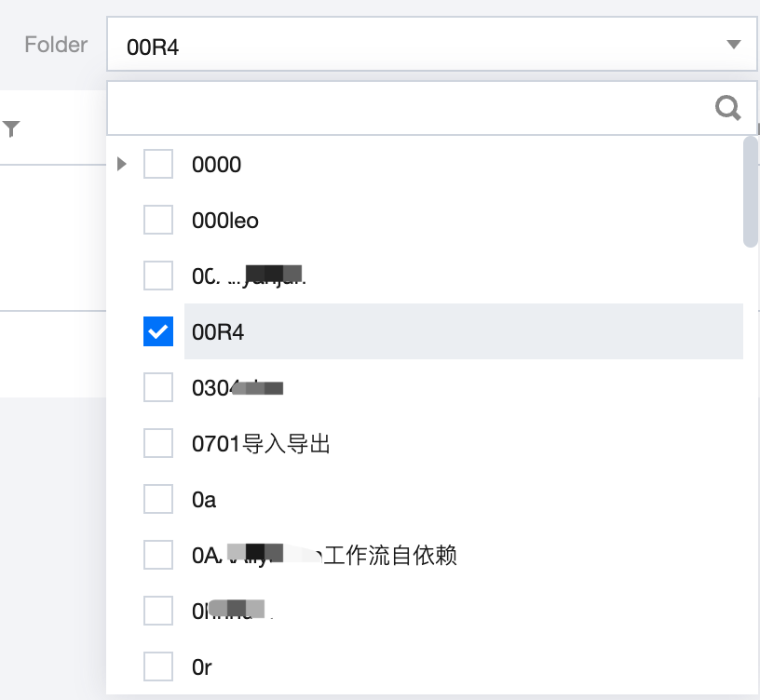Choose the 0701导入导出 folder entry
Viewport: 760px width, 700px height.
click(261, 444)
